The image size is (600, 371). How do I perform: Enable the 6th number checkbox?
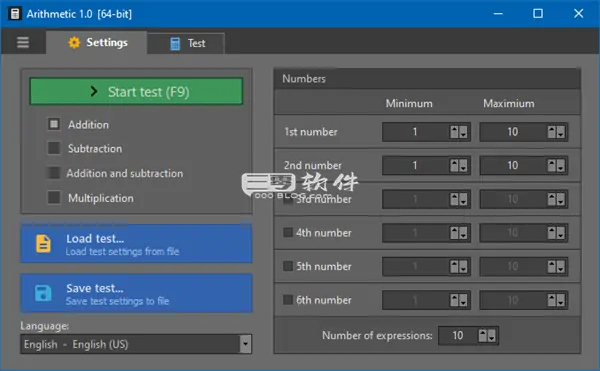point(288,300)
